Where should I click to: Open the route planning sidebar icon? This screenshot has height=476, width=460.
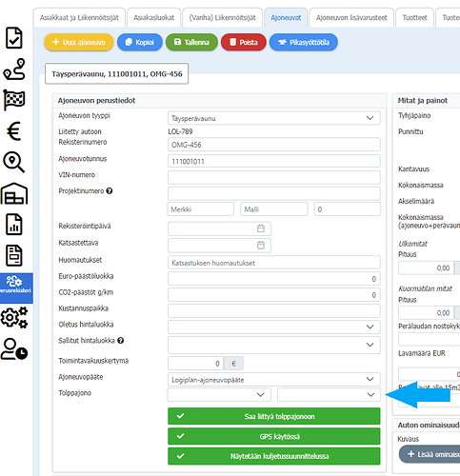tap(14, 69)
